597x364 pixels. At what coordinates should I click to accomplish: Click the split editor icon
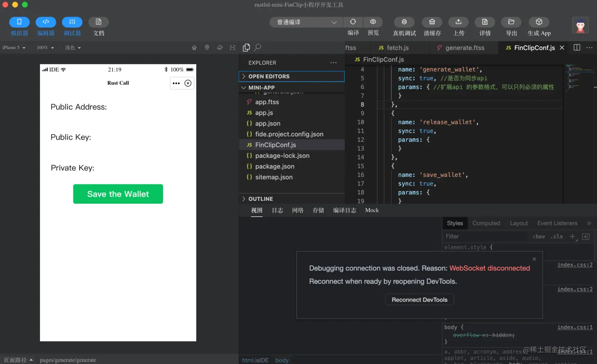coord(577,48)
